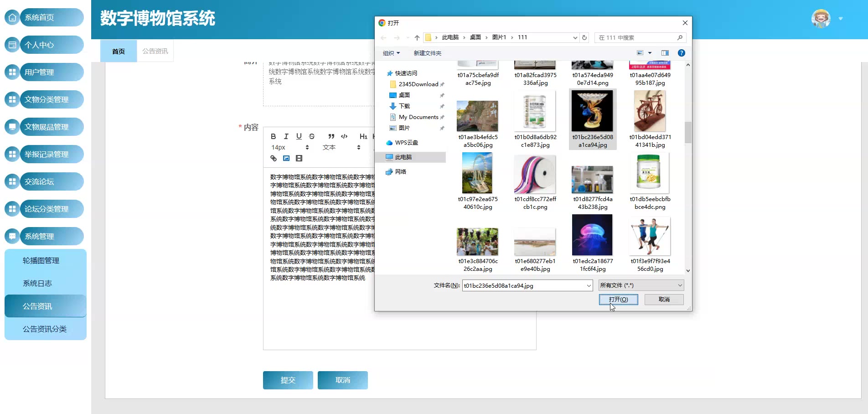Click 新建文件夹 in the file dialog
The width and height of the screenshot is (868, 414).
tap(427, 53)
